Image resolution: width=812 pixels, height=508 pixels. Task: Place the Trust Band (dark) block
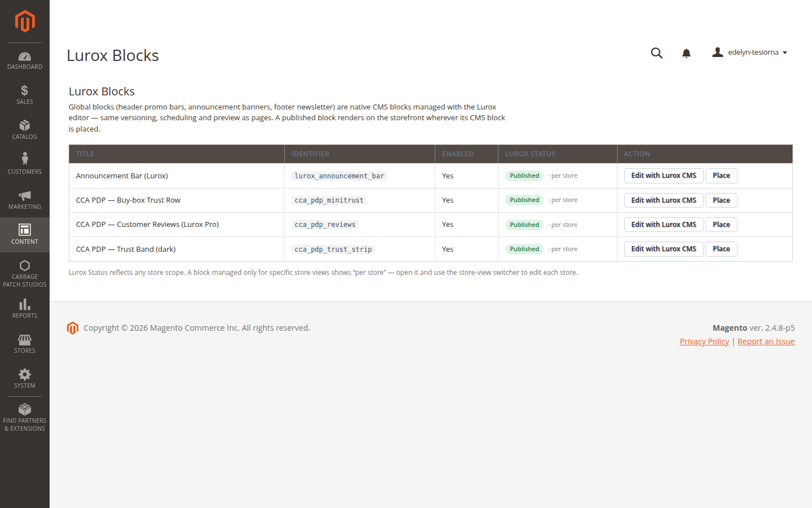[x=721, y=249]
